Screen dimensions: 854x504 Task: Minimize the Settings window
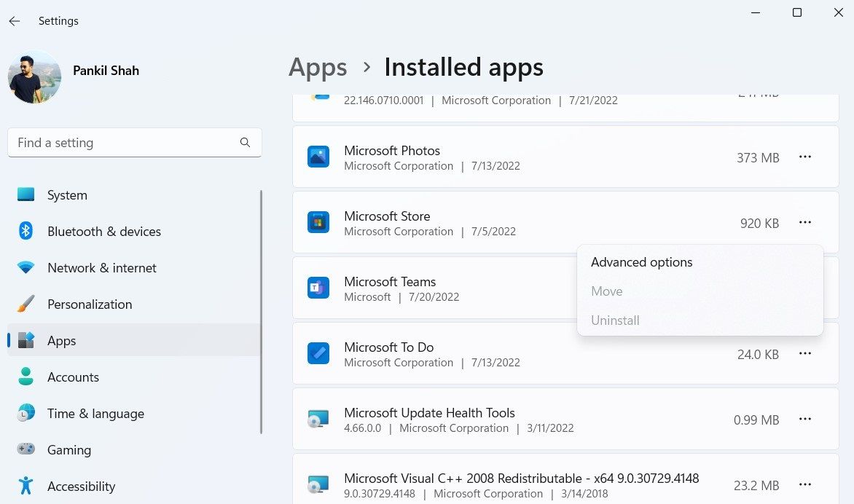point(756,12)
